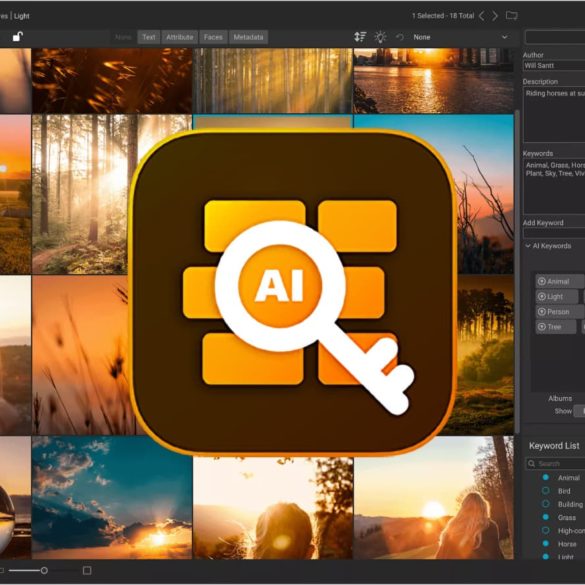Toggle Animal keyword in Keyword List
Viewport: 585px width, 585px height.
click(x=545, y=477)
